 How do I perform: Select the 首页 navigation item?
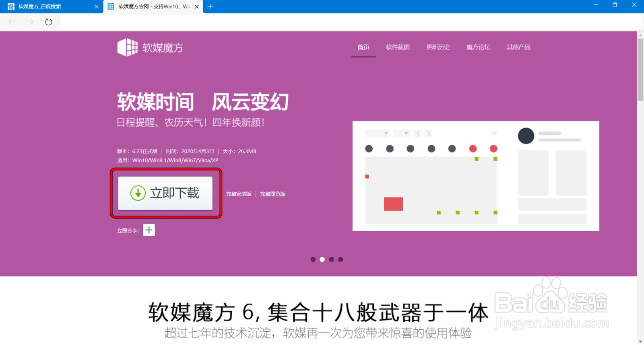(x=363, y=47)
